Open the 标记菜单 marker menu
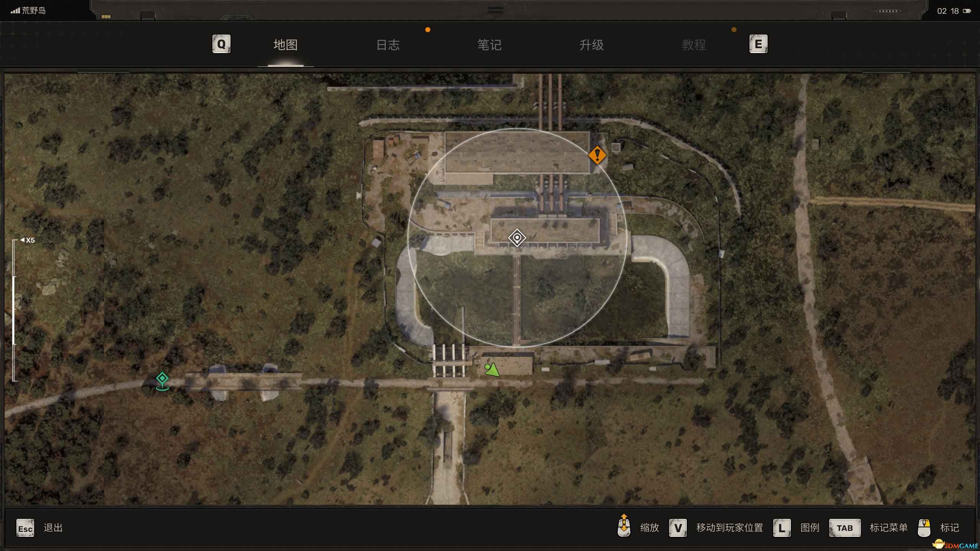 point(889,528)
